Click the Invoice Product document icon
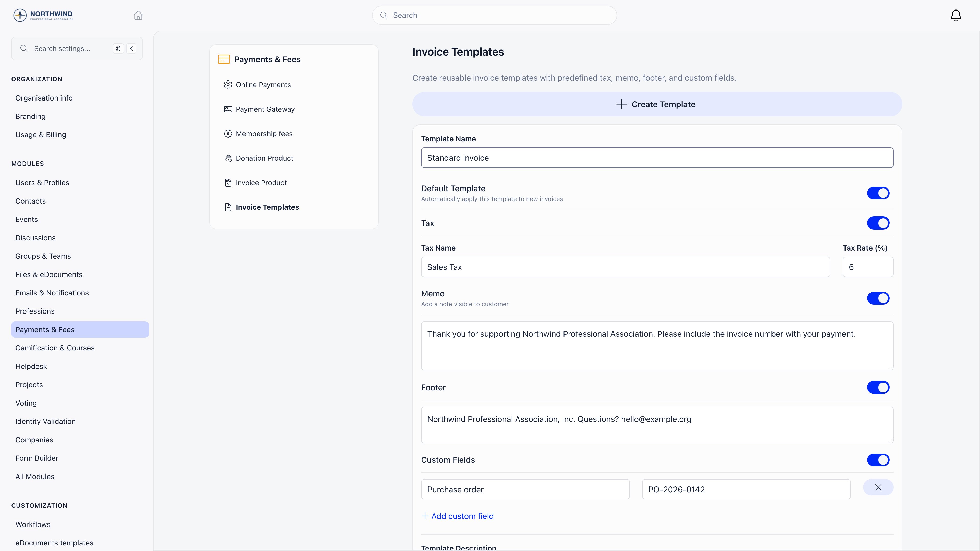Image resolution: width=980 pixels, height=551 pixels. 228,183
